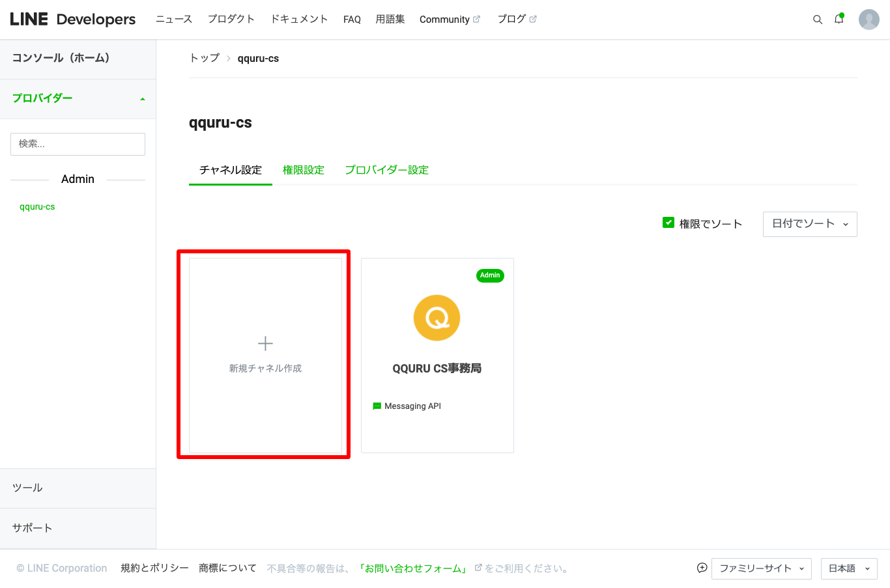Image resolution: width=890 pixels, height=588 pixels.
Task: Click the feedback speech bubble icon in footer
Action: coord(702,568)
